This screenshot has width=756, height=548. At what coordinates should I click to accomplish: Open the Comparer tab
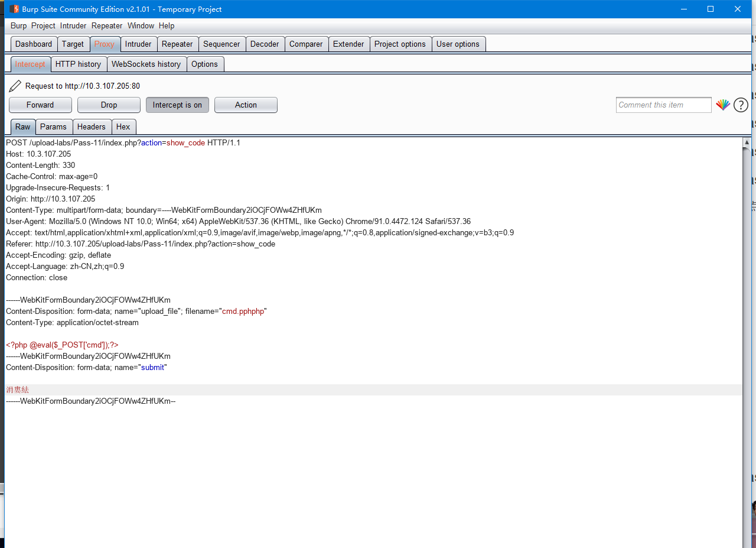(306, 44)
